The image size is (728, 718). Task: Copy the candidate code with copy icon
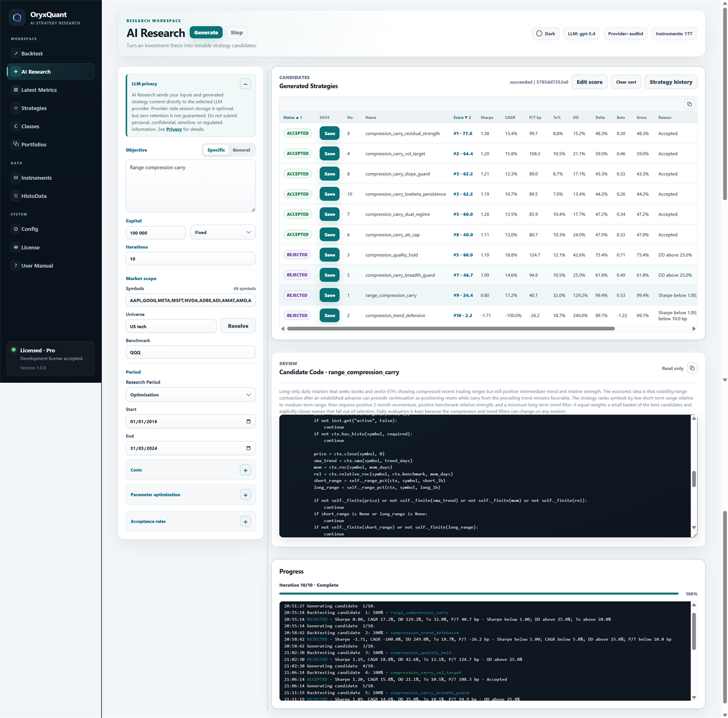692,368
